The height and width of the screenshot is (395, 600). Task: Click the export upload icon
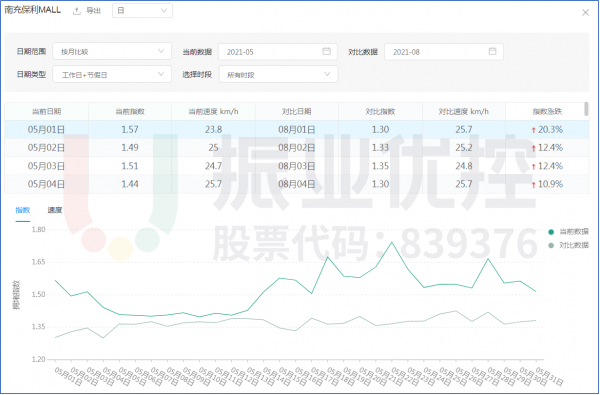77,11
